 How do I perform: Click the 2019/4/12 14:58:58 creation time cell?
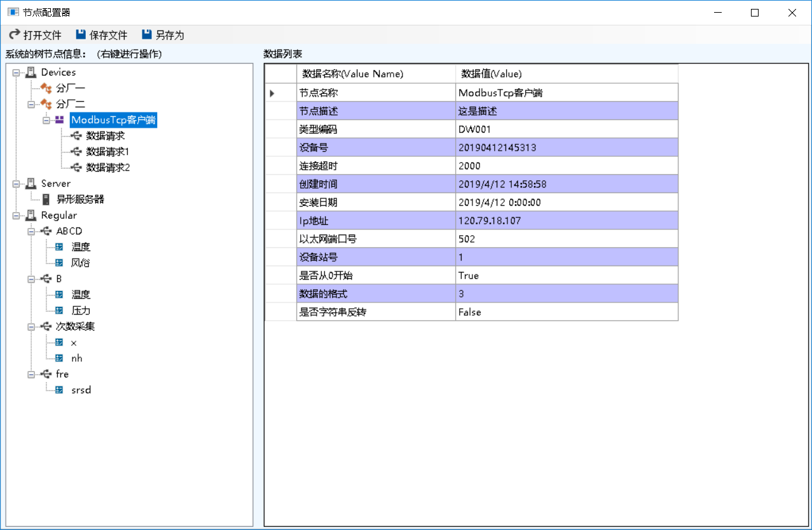567,184
